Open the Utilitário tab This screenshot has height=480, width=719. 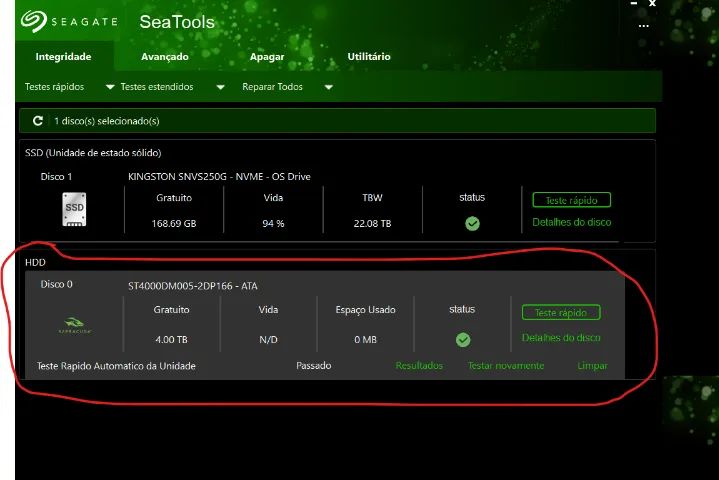[369, 56]
